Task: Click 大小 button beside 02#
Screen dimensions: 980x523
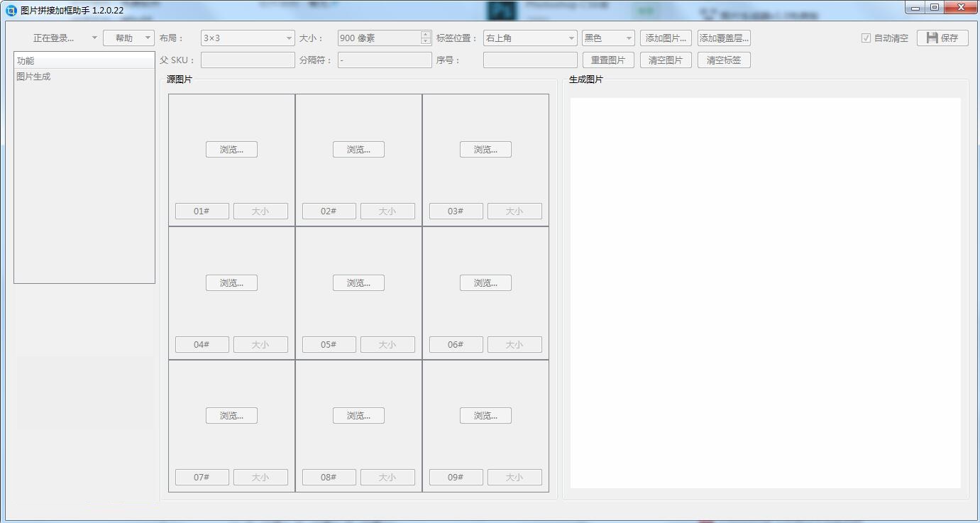Action: pos(387,211)
